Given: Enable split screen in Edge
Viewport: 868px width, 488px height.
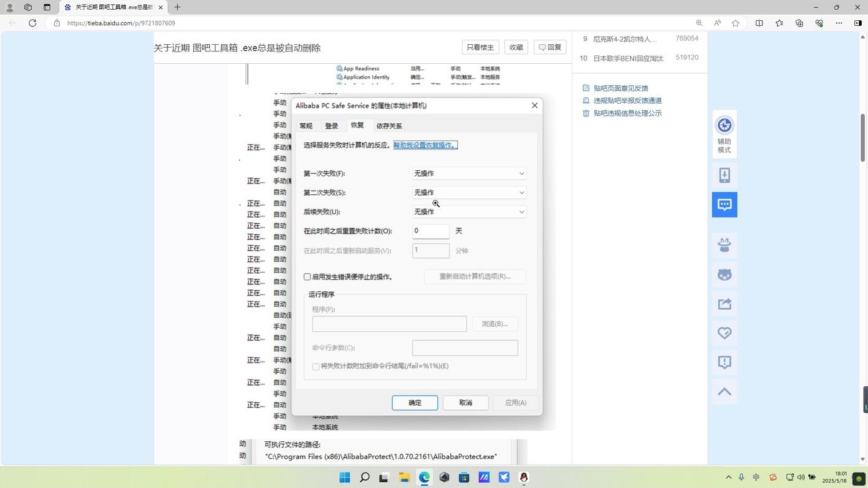Looking at the screenshot, I should point(759,23).
